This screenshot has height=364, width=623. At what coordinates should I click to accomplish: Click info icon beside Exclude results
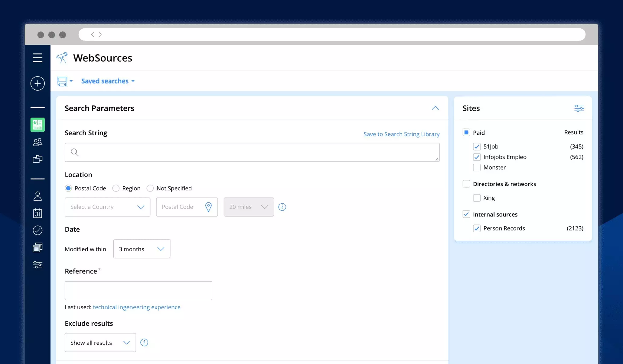click(x=144, y=343)
